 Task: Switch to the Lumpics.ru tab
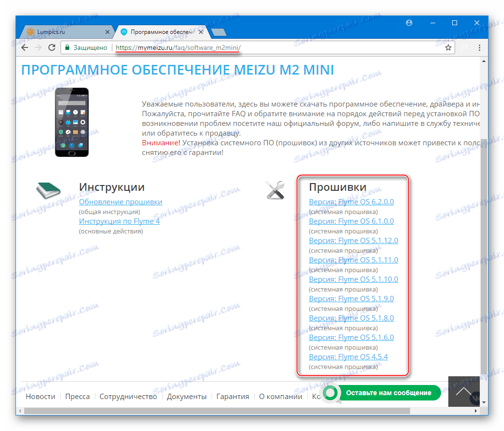tap(67, 32)
